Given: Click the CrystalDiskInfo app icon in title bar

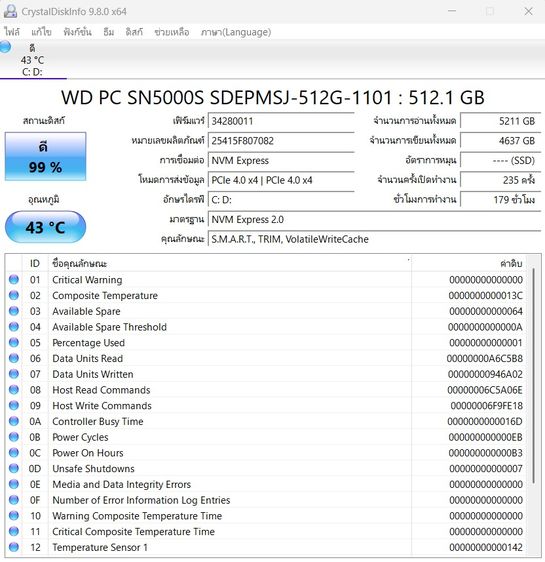Looking at the screenshot, I should tap(10, 11).
